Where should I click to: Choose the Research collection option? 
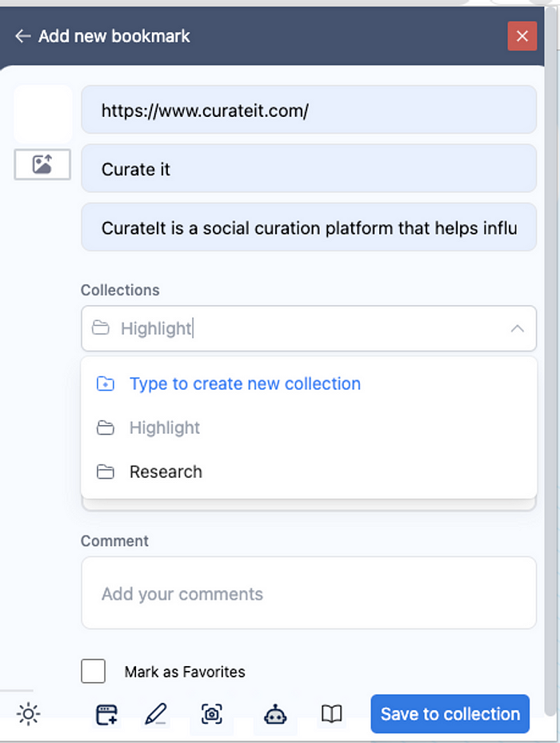[x=309, y=472]
